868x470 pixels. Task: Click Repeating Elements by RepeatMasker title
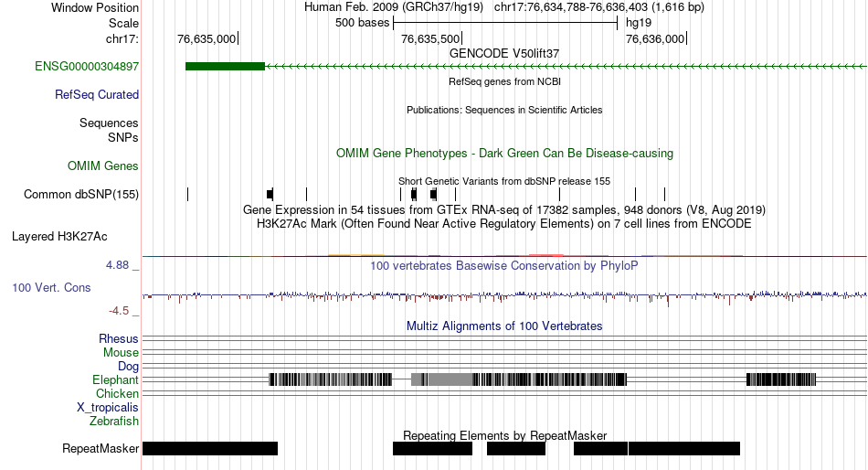point(504,435)
